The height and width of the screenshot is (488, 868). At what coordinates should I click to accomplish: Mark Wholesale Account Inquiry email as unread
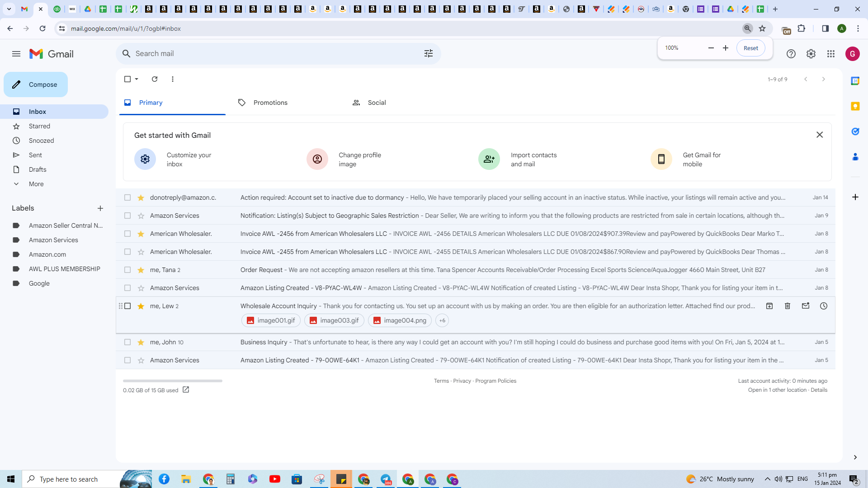pos(806,306)
